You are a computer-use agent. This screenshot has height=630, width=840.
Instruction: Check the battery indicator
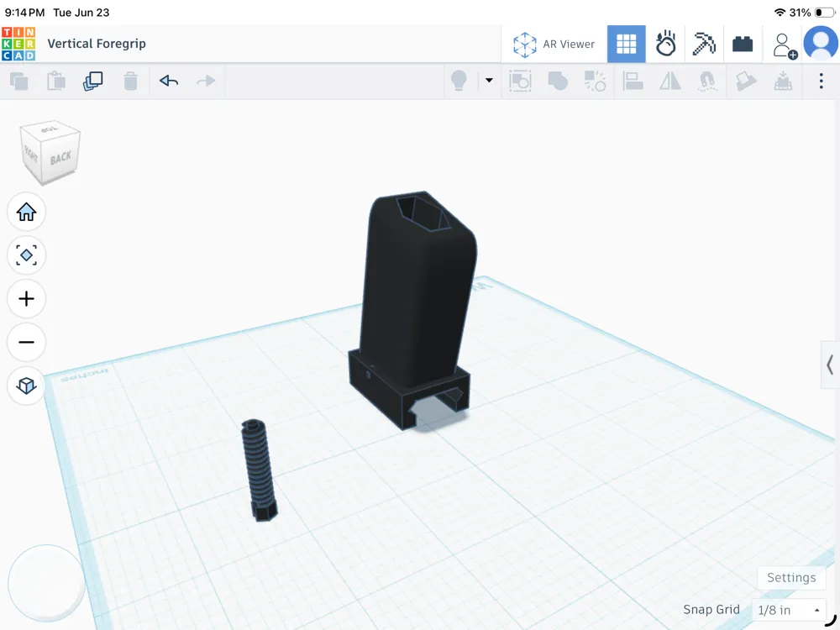tap(825, 13)
